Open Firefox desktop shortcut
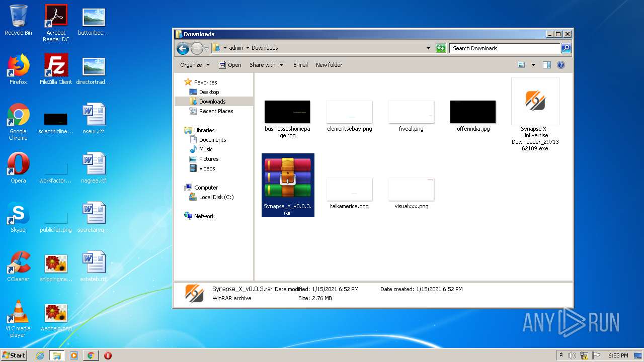The image size is (644, 362). [x=18, y=70]
